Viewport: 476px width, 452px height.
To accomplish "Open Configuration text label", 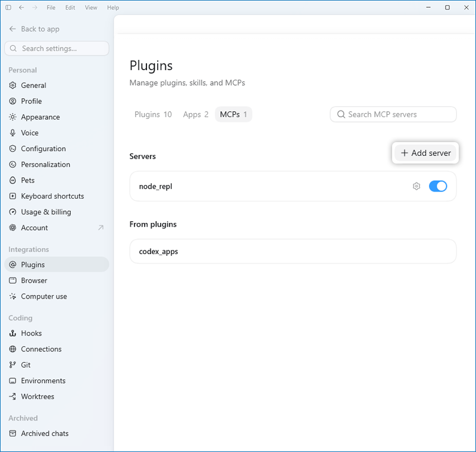I will tap(43, 149).
